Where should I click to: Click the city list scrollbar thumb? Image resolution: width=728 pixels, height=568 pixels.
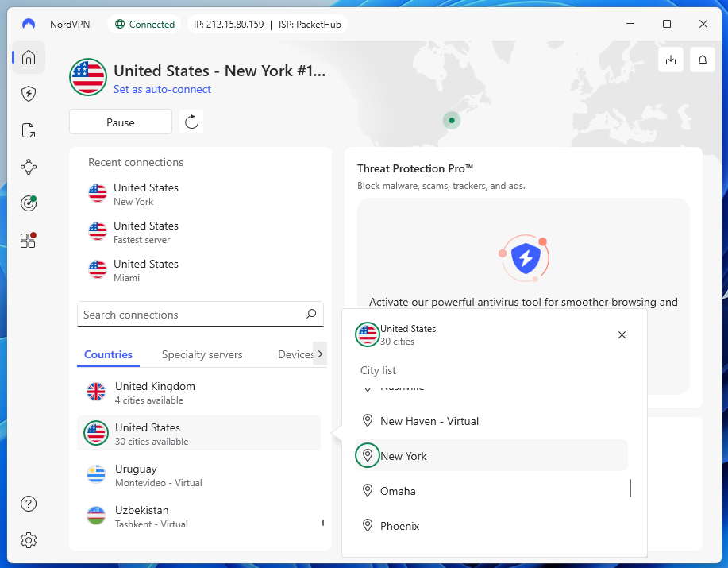click(x=630, y=488)
